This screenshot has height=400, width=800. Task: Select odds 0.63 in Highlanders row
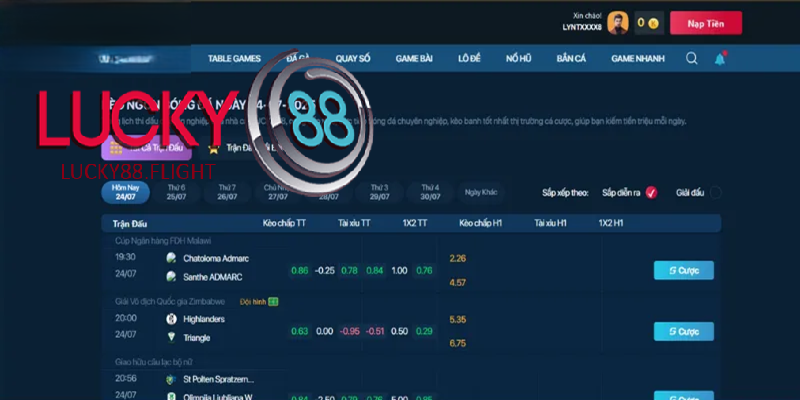pos(299,331)
